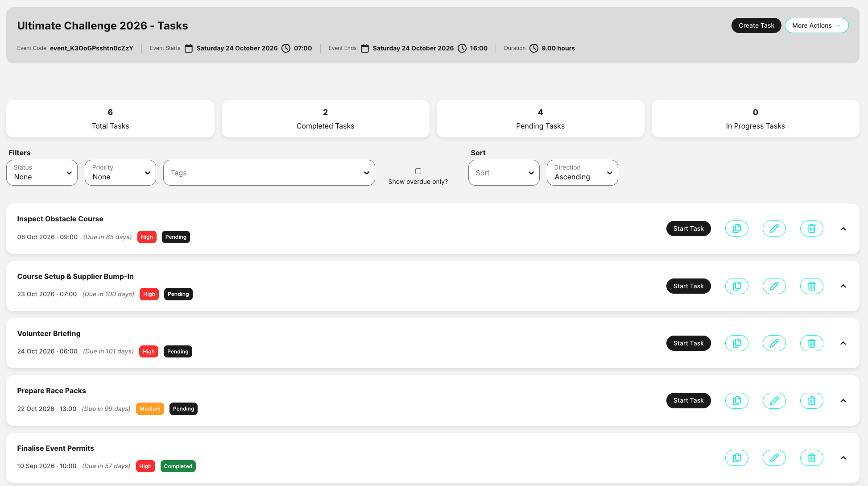Duplicate the Prepare Race Packs task
This screenshot has height=486, width=868.
tap(737, 400)
